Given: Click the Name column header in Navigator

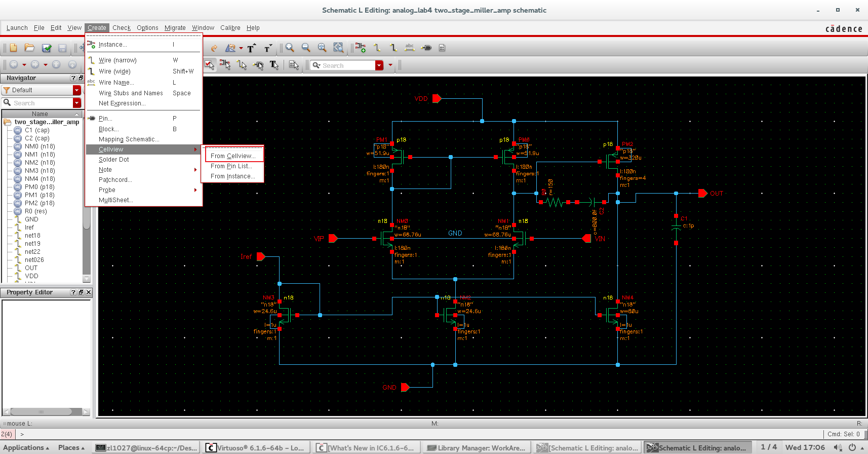Looking at the screenshot, I should [x=41, y=114].
